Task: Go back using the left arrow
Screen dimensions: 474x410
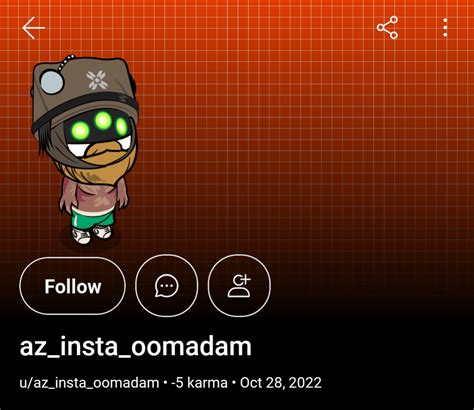Action: point(33,28)
